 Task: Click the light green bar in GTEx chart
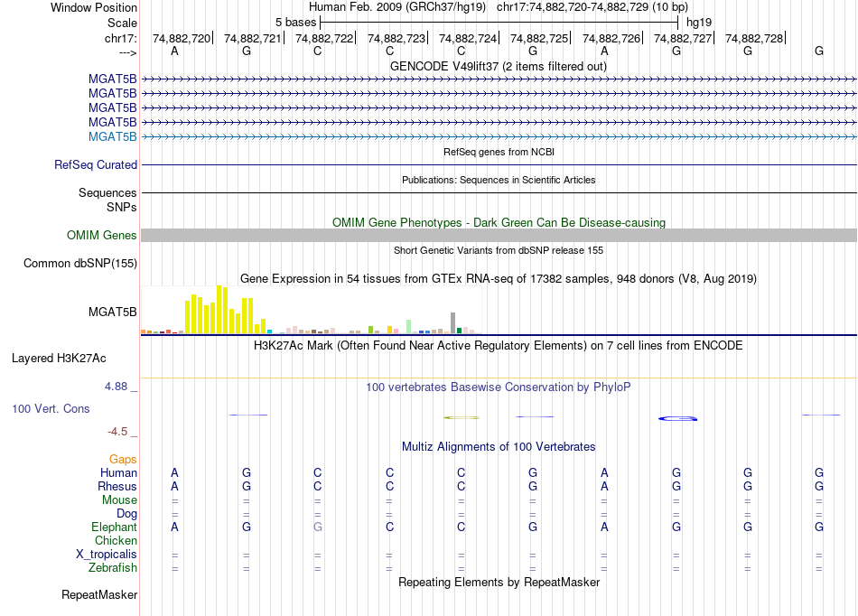(408, 327)
